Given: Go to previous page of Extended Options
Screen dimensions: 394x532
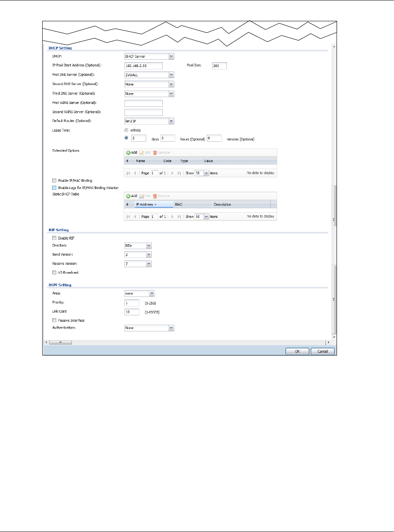Looking at the screenshot, I should [135, 173].
